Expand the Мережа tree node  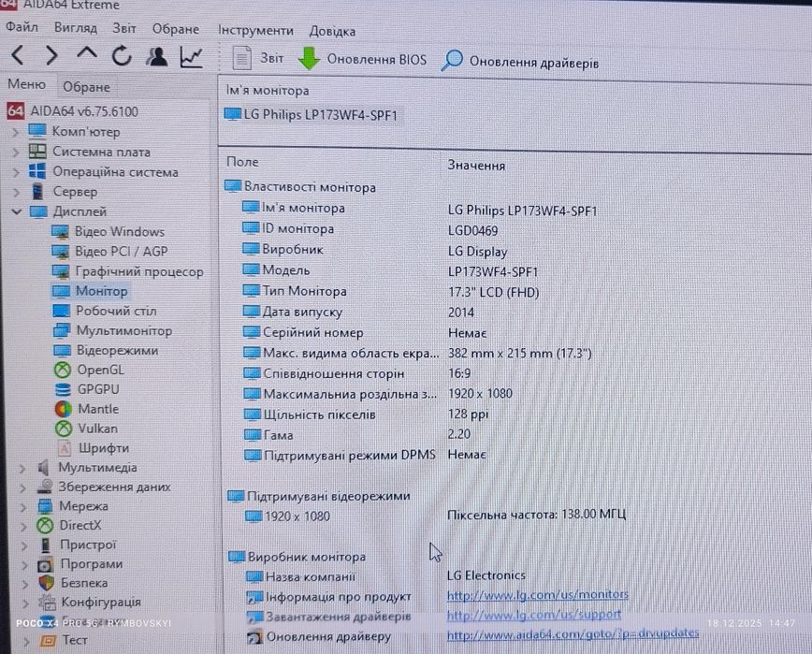click(23, 507)
